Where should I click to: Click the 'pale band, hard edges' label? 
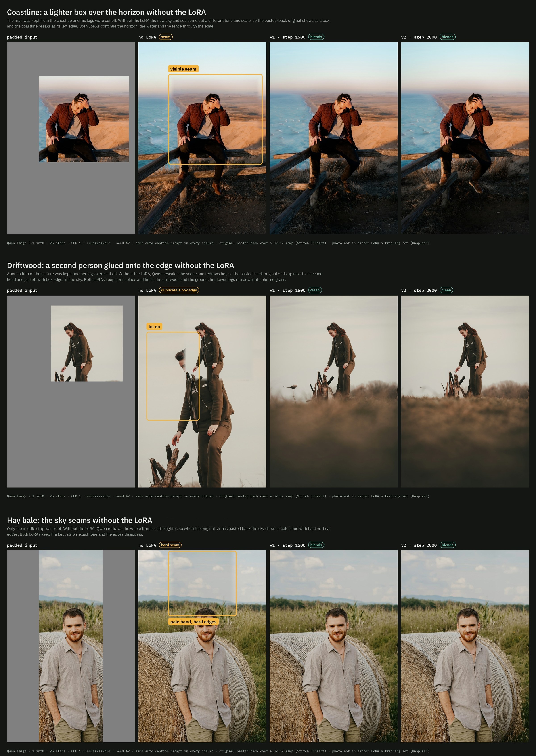coord(193,622)
